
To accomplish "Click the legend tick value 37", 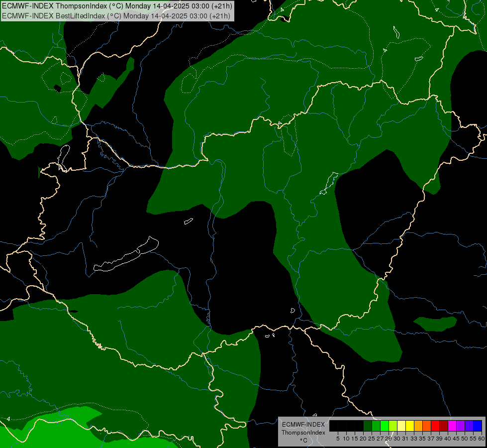I will (x=431, y=439).
